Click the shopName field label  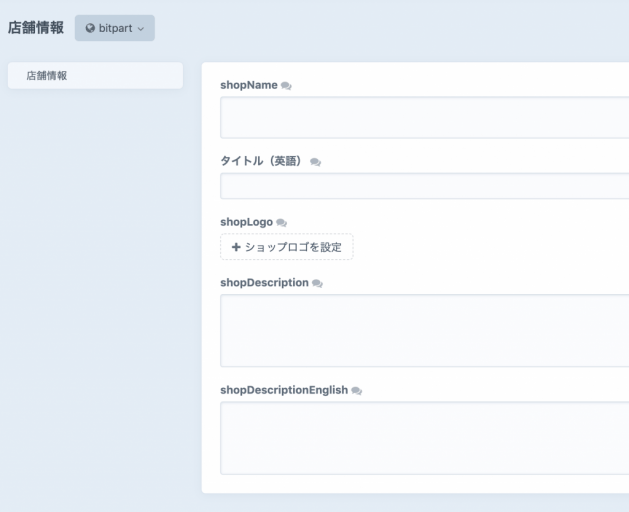[x=249, y=85]
